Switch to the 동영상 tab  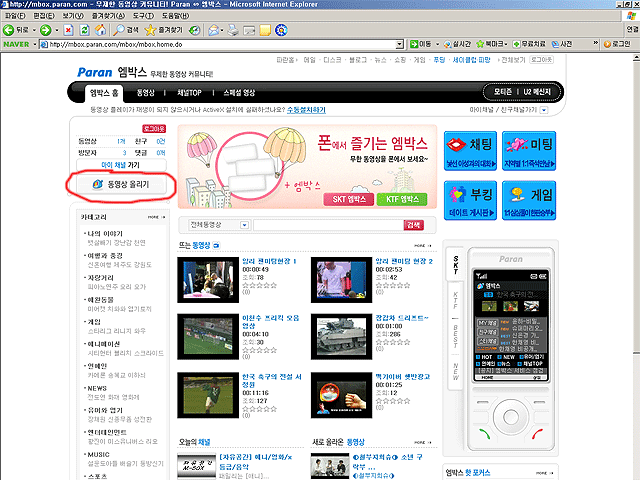(146, 93)
